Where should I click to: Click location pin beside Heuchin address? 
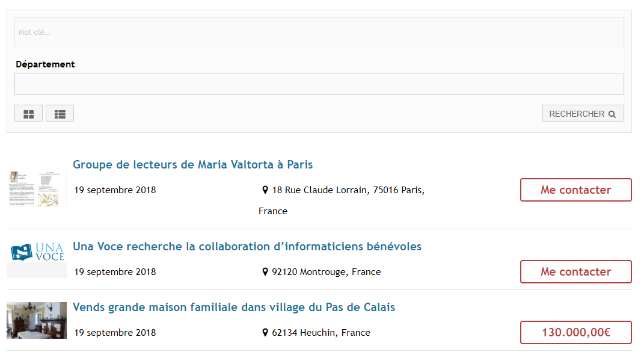pos(265,333)
